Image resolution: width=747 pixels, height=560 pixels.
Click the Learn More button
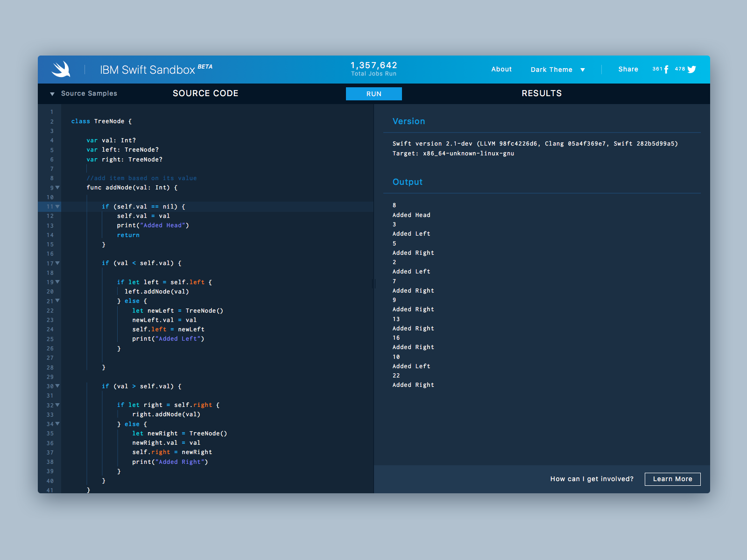tap(672, 479)
